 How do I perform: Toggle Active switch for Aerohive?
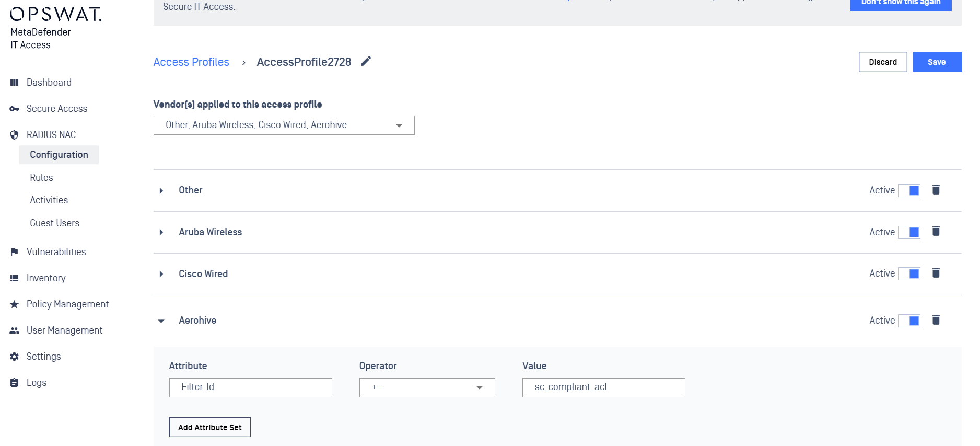coord(909,321)
